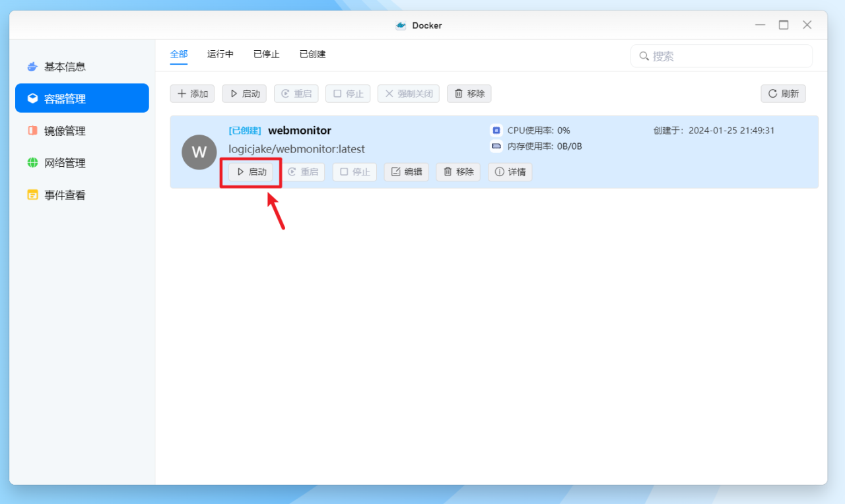Open 基本信息 in the sidebar
The height and width of the screenshot is (504, 845).
[x=66, y=66]
